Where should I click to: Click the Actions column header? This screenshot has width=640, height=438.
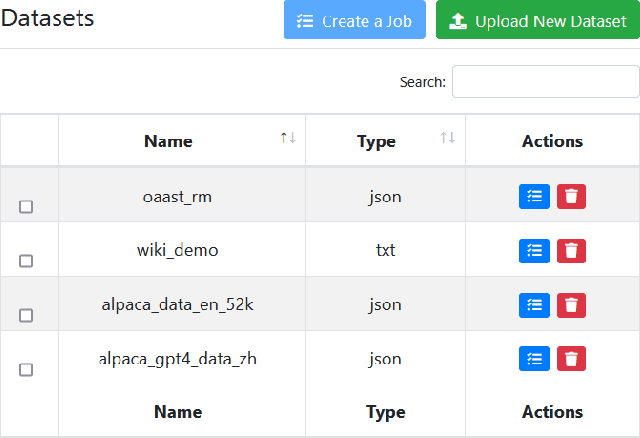pyautogui.click(x=552, y=141)
